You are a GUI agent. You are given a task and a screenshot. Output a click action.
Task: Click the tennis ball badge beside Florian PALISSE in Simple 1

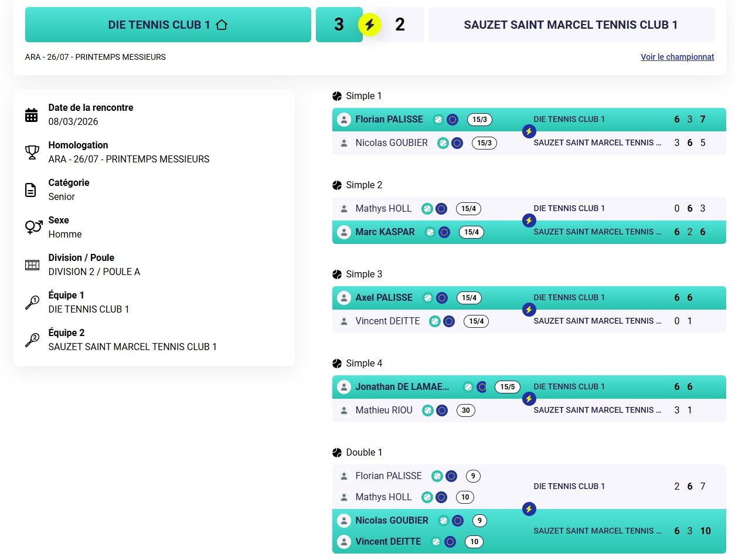[x=438, y=120]
